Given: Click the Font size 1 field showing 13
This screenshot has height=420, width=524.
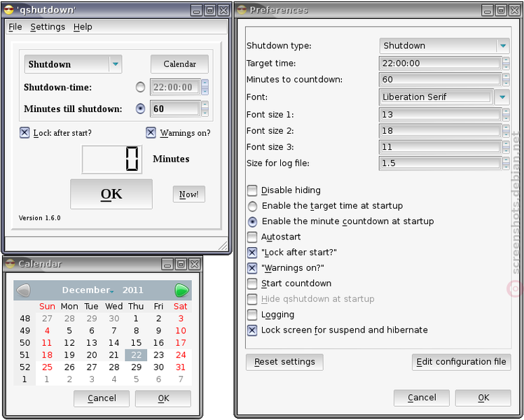Looking at the screenshot, I should point(440,115).
